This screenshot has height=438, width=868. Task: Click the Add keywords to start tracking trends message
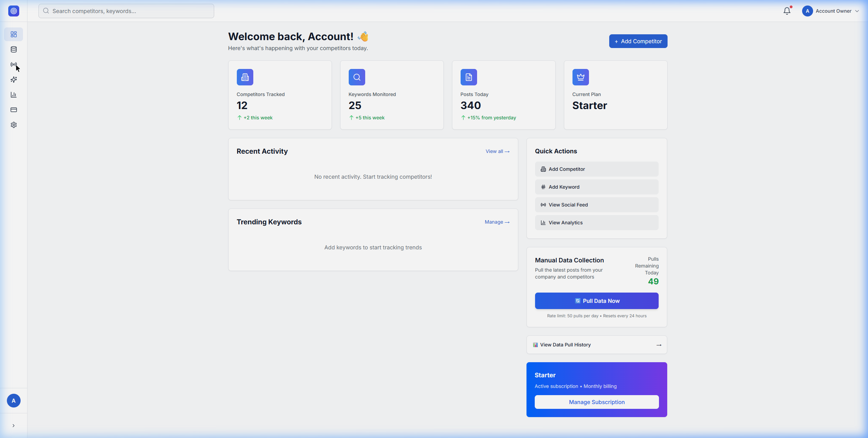tap(373, 247)
